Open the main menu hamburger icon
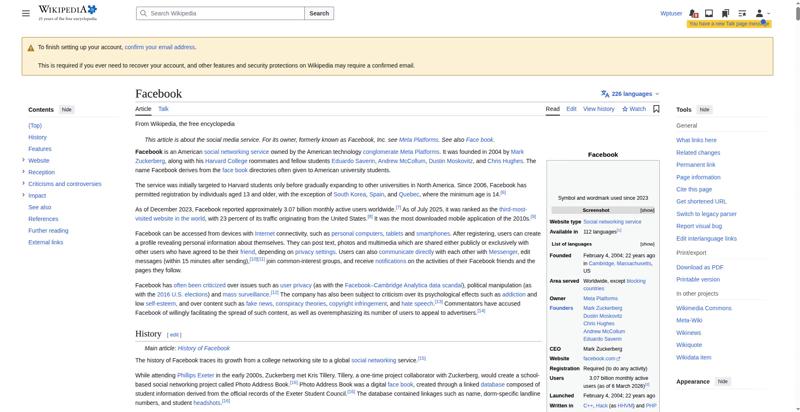 pyautogui.click(x=26, y=13)
